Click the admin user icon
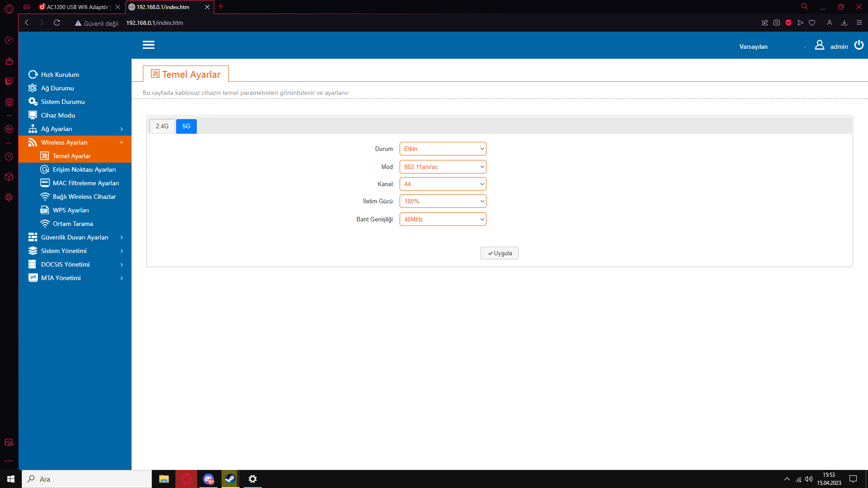This screenshot has width=868, height=488. [819, 45]
